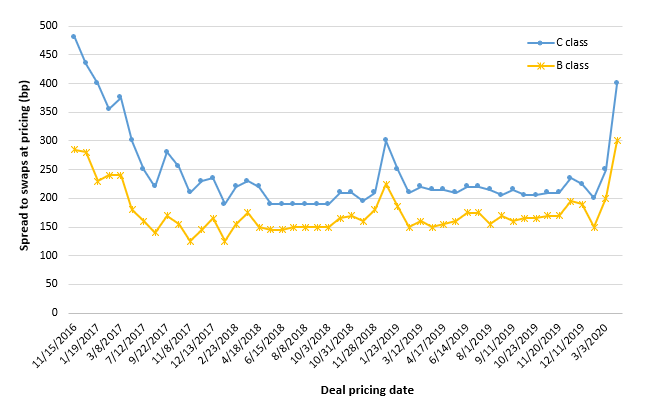
Task: Click the C class legend line marker
Action: [x=539, y=42]
